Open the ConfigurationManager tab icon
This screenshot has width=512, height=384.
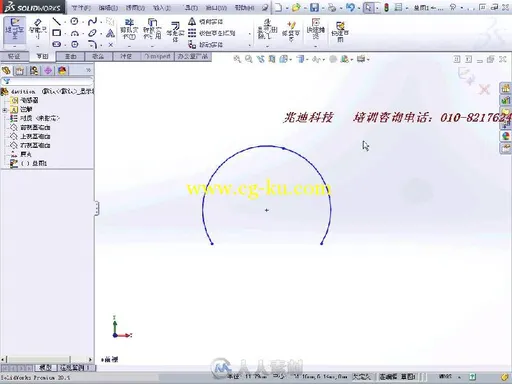click(34, 70)
